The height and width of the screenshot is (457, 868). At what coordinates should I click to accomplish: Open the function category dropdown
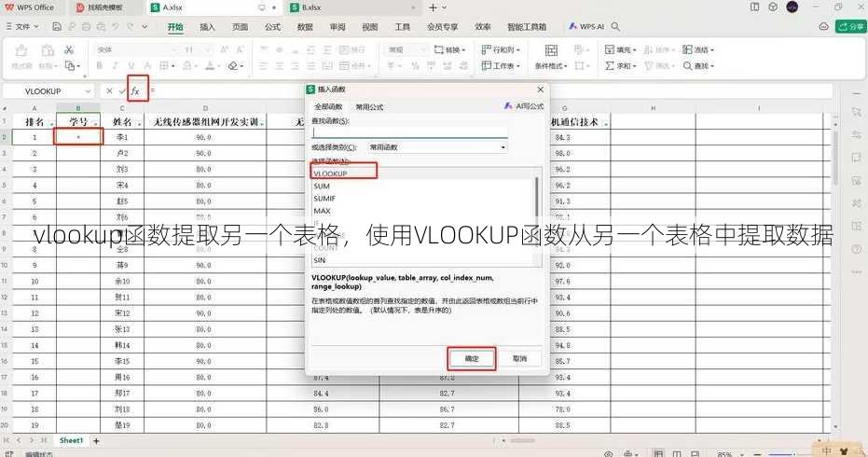(x=503, y=147)
